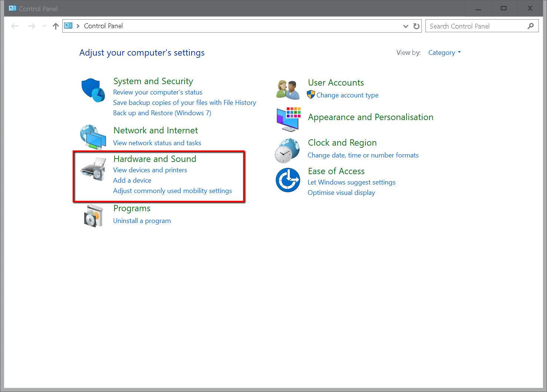Click Adjust commonly used mobility settings
Viewport: 547px width, 392px height.
click(x=172, y=191)
